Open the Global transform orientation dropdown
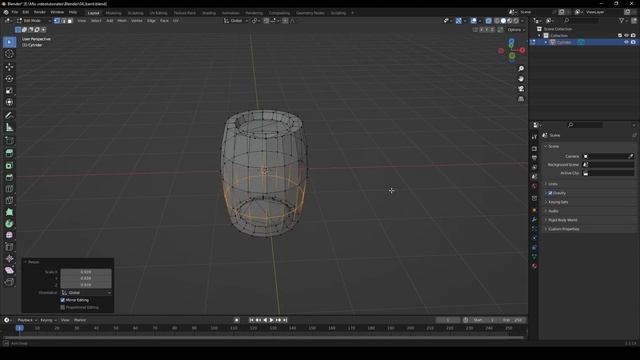 pyautogui.click(x=236, y=20)
